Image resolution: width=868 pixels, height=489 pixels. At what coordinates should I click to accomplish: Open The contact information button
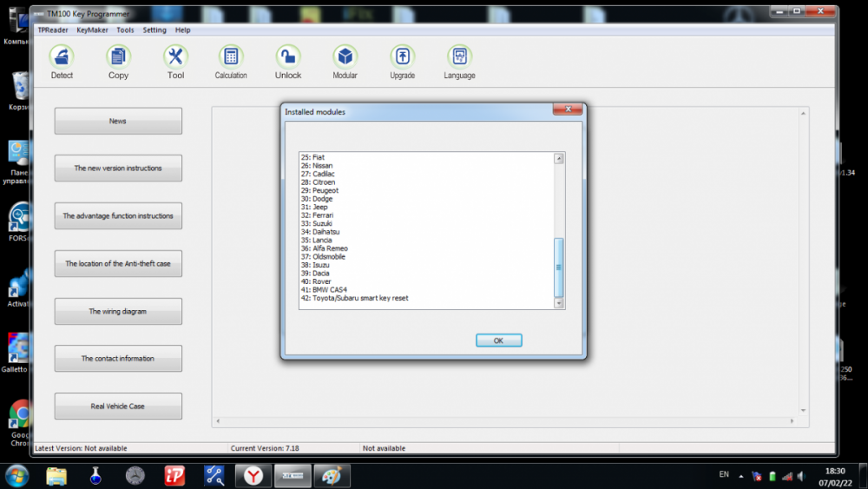tap(118, 359)
